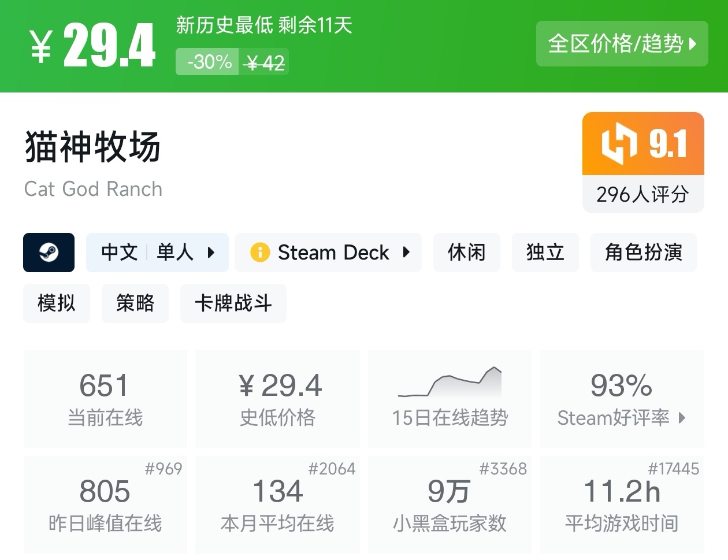The image size is (728, 560).
Task: Click the -30% discount badge
Action: point(208,62)
